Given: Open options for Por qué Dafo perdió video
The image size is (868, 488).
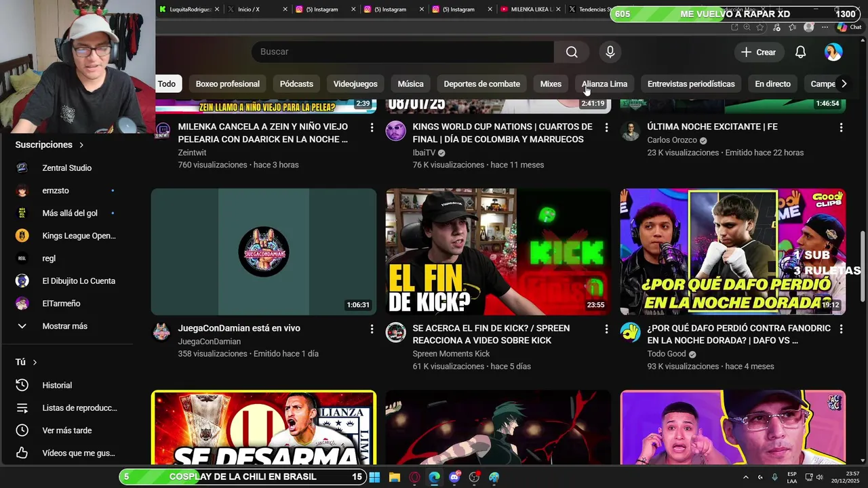Looking at the screenshot, I should coord(841,329).
